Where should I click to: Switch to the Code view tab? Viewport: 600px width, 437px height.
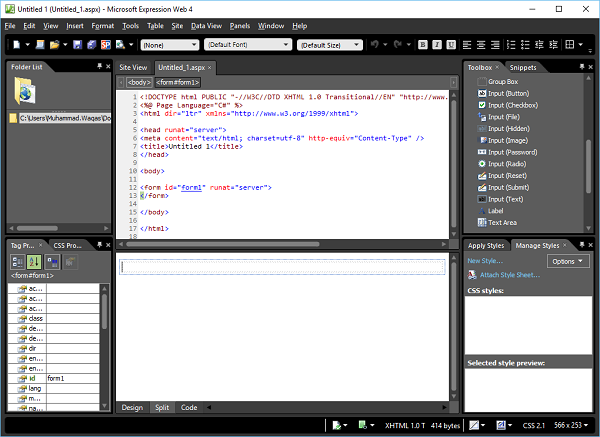(x=188, y=408)
